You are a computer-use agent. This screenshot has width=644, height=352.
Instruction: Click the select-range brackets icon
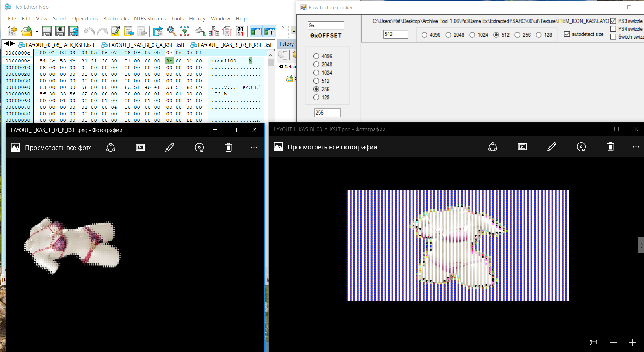tap(214, 31)
